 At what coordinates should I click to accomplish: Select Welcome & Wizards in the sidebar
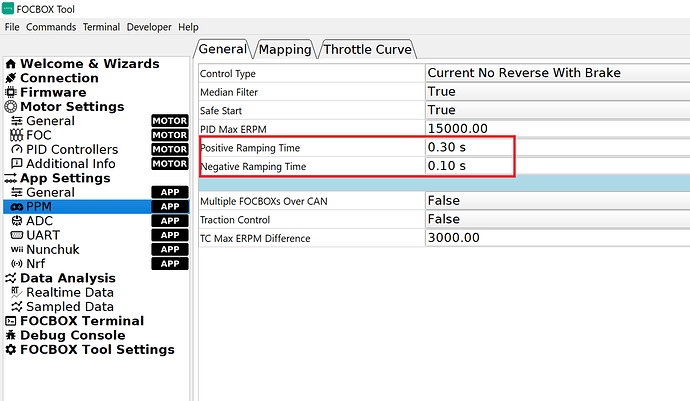(90, 64)
